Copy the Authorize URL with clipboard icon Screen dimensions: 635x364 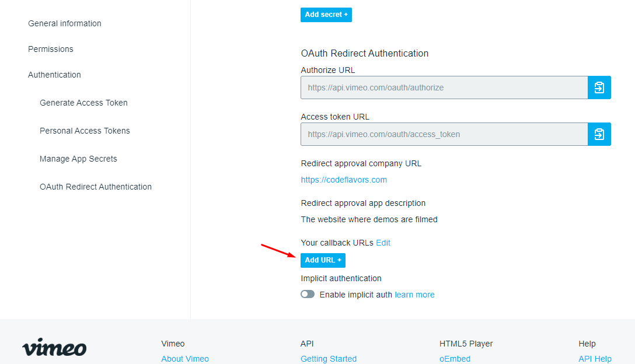click(599, 87)
